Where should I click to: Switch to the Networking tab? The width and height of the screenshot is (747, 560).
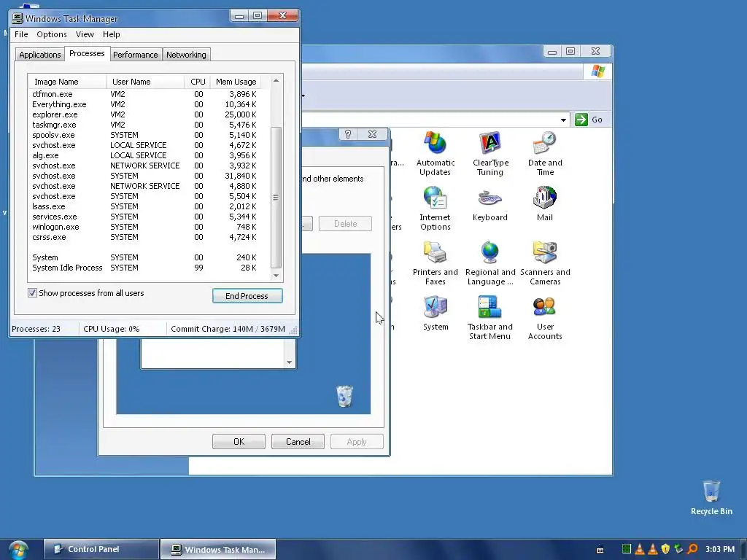(186, 55)
